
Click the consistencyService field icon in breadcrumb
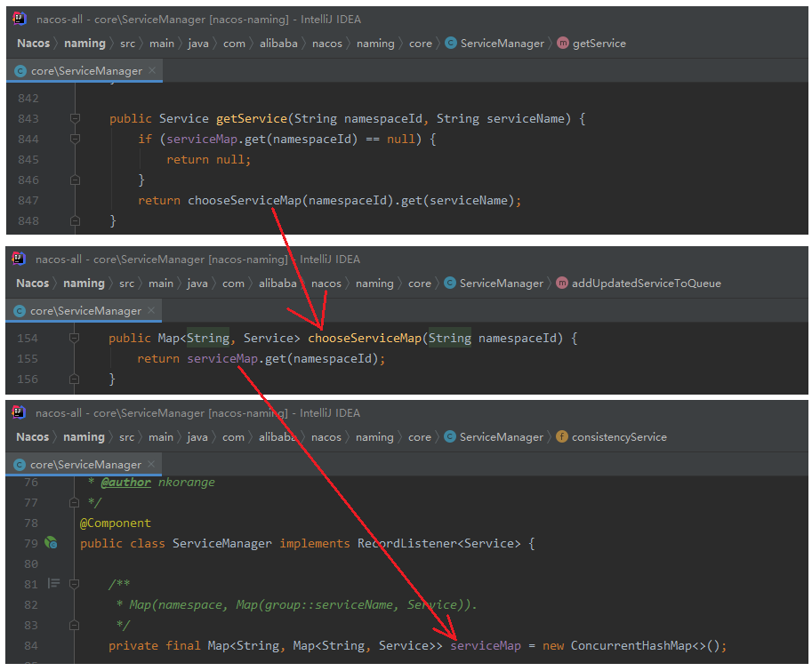(561, 436)
